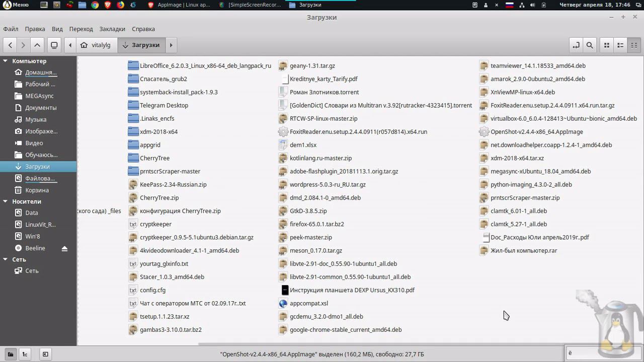Viewport: 644px width, 362px height.
Task: Switch to compact view
Action: (634, 45)
